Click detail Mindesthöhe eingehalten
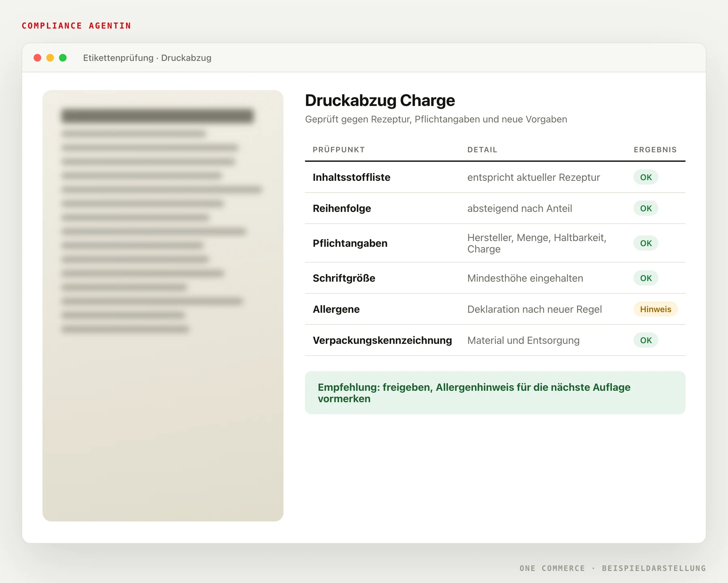The width and height of the screenshot is (728, 583). pyautogui.click(x=525, y=278)
